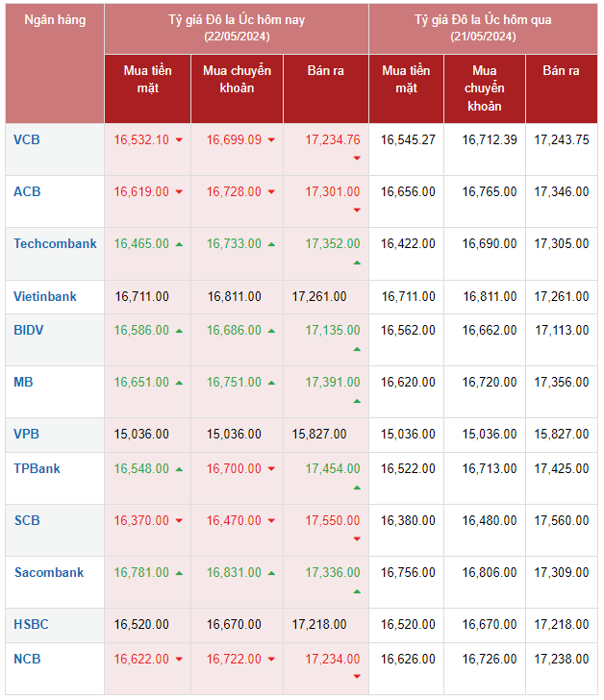604x700 pixels.
Task: Click green up arrow under Techcombank 17,352.00
Action: (x=357, y=262)
